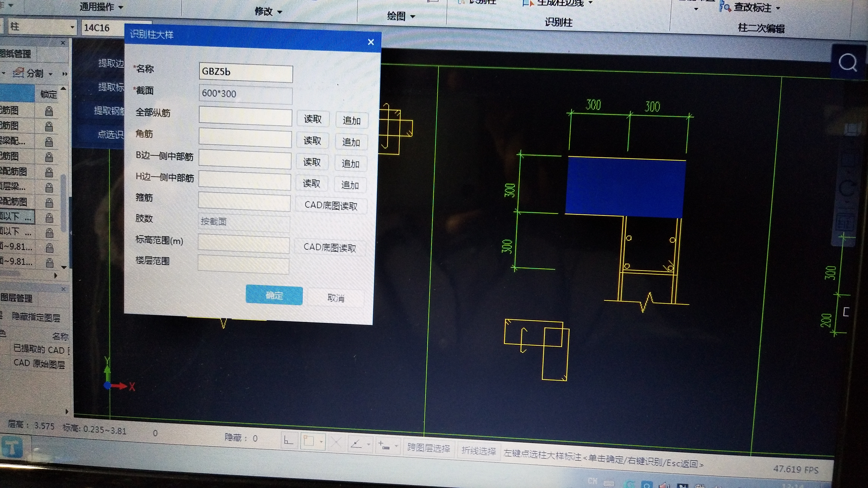Select the 图纸管理 panel tab

15,54
